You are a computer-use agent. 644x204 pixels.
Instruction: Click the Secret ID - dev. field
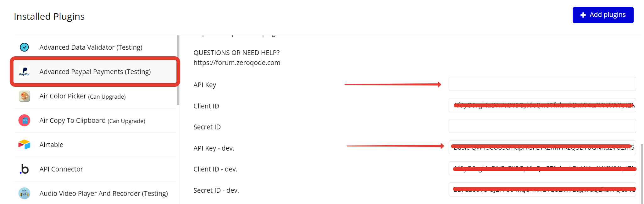pos(542,190)
